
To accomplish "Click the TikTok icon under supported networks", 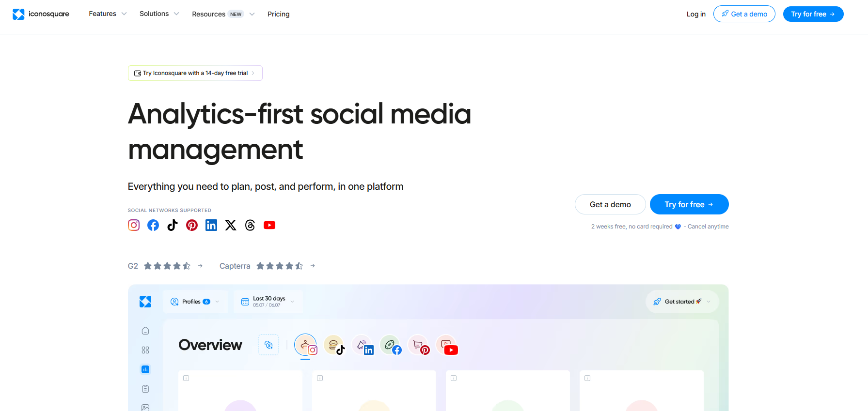I will [x=173, y=225].
